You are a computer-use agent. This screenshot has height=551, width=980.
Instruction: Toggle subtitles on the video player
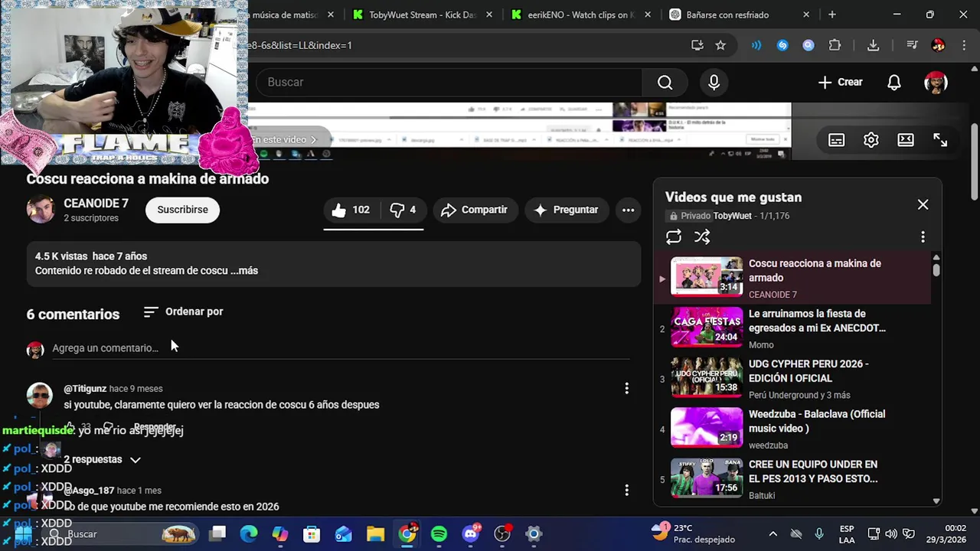[x=836, y=140]
